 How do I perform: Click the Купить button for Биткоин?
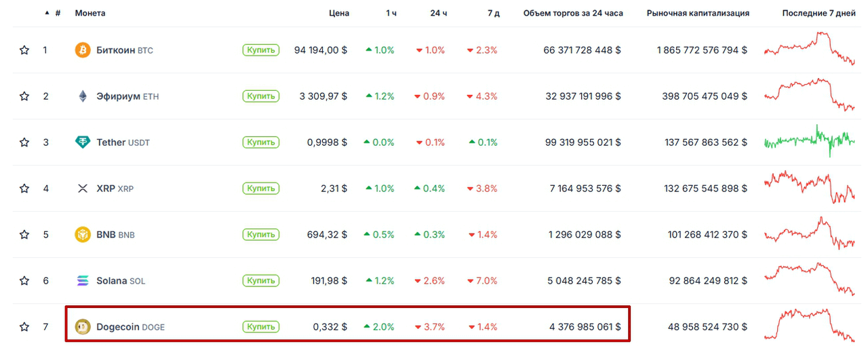pyautogui.click(x=261, y=50)
